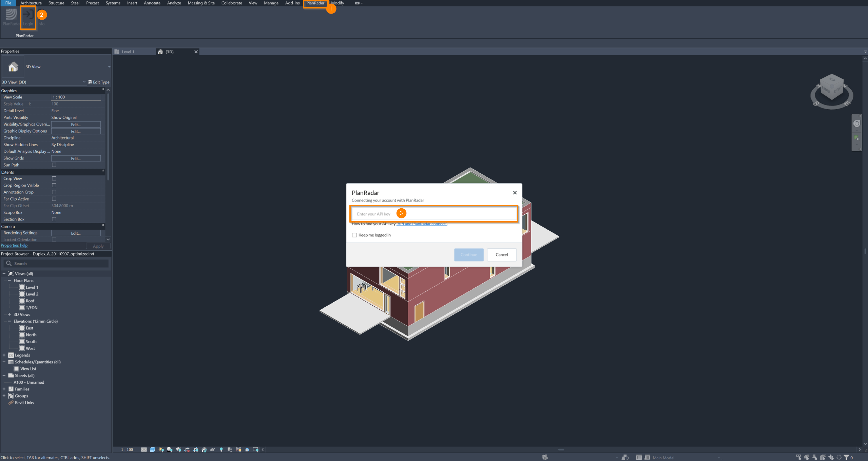The height and width of the screenshot is (461, 868).
Task: Enable the Keep me logged in checkbox
Action: pyautogui.click(x=354, y=235)
